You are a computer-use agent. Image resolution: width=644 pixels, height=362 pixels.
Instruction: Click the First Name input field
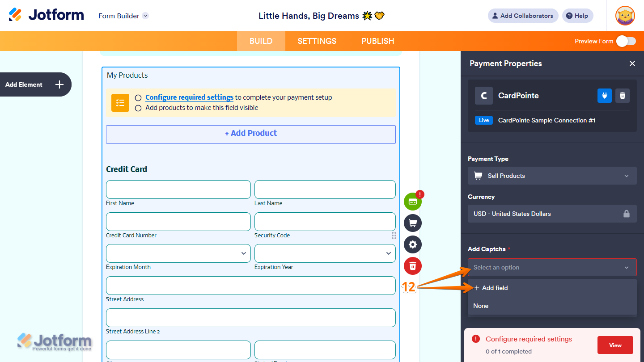(178, 189)
